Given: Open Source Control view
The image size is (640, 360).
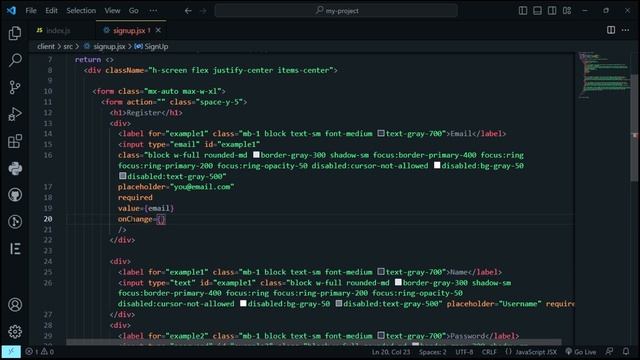Looking at the screenshot, I should pos(15,87).
